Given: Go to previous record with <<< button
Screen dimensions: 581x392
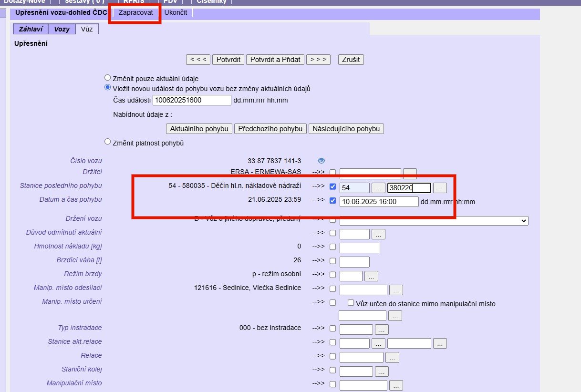Looking at the screenshot, I should 198,60.
